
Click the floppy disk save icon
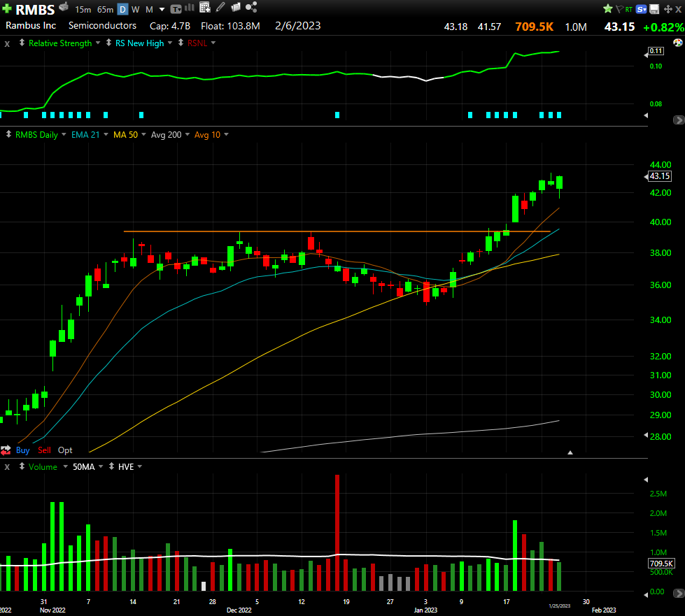pyautogui.click(x=654, y=9)
